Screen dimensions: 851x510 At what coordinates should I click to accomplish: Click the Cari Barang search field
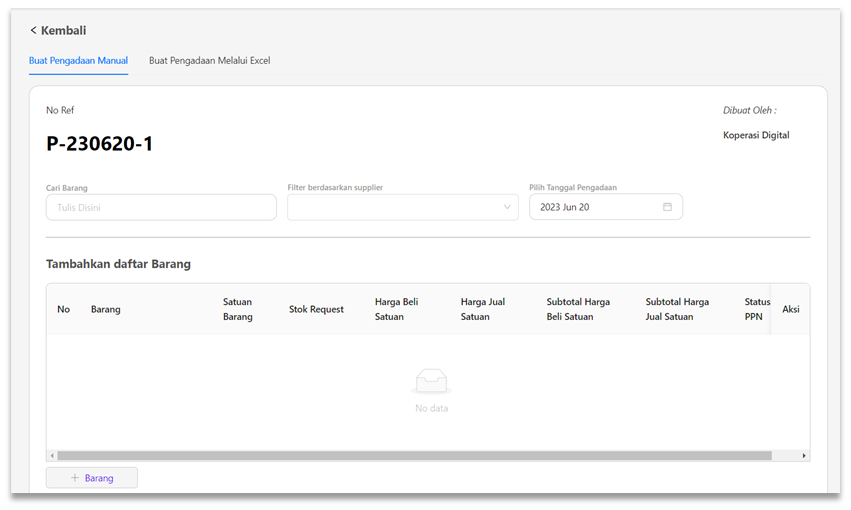(161, 207)
